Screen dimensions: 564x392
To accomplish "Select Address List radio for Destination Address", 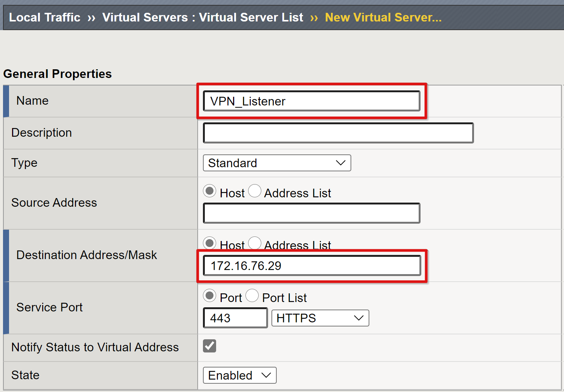I will [x=255, y=243].
